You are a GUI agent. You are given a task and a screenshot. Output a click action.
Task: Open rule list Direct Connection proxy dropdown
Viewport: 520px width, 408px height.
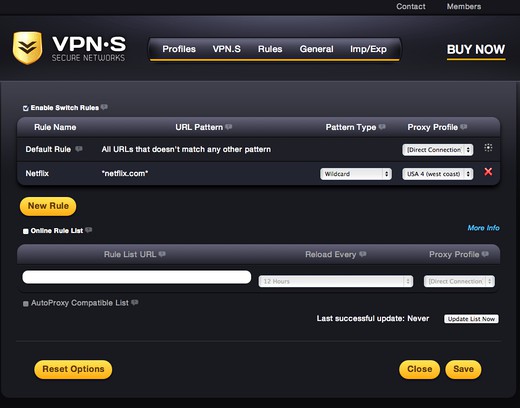click(x=459, y=281)
